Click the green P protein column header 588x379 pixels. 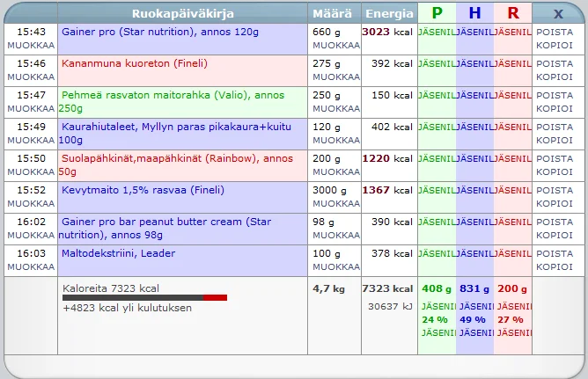[437, 13]
